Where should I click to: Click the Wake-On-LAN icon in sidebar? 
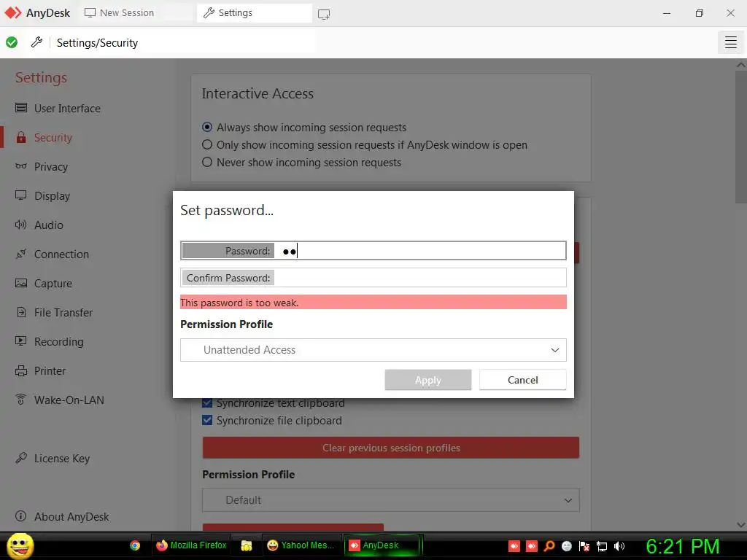pos(21,400)
